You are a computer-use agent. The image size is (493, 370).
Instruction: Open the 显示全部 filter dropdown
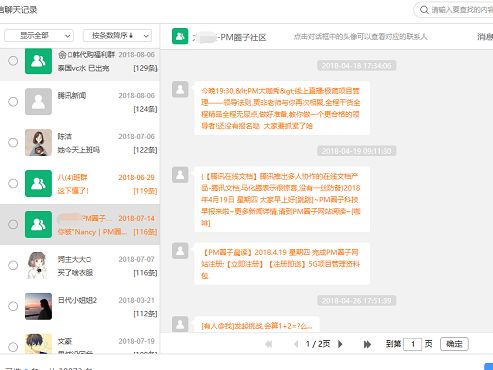[39, 36]
